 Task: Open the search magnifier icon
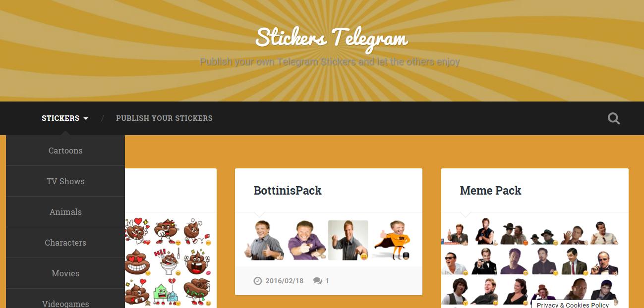[x=613, y=118]
